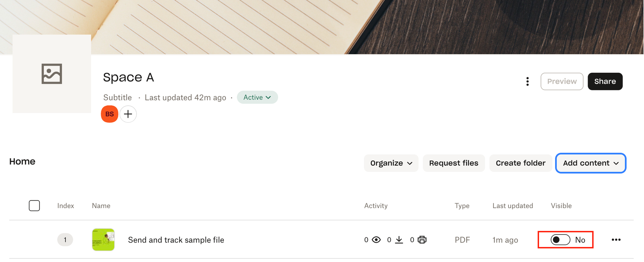Click the plus icon to add member
This screenshot has height=262, width=644.
pyautogui.click(x=128, y=114)
